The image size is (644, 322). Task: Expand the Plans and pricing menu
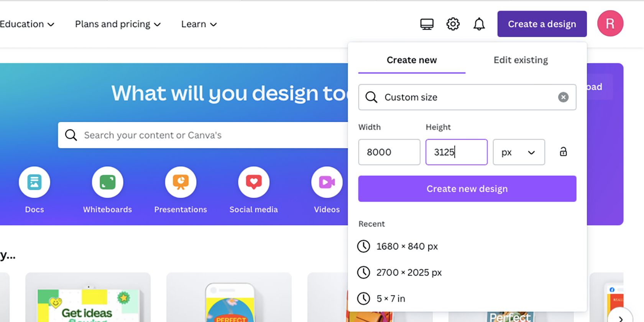pos(118,24)
